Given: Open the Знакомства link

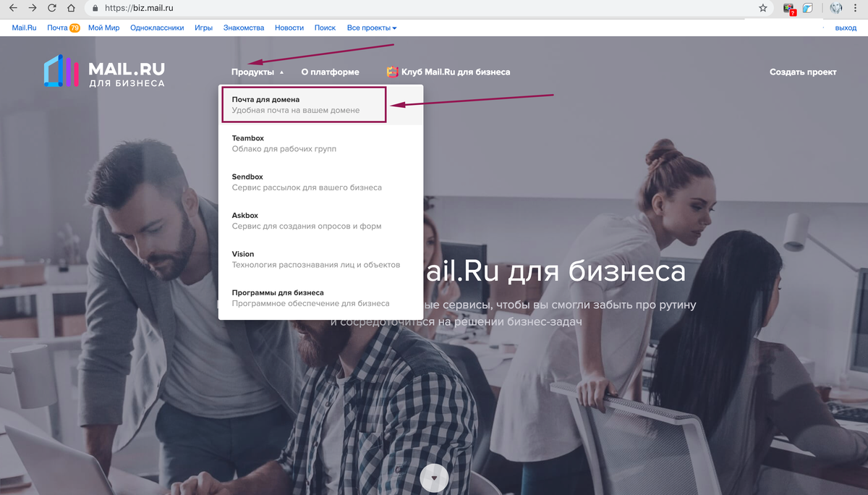Looking at the screenshot, I should 244,28.
